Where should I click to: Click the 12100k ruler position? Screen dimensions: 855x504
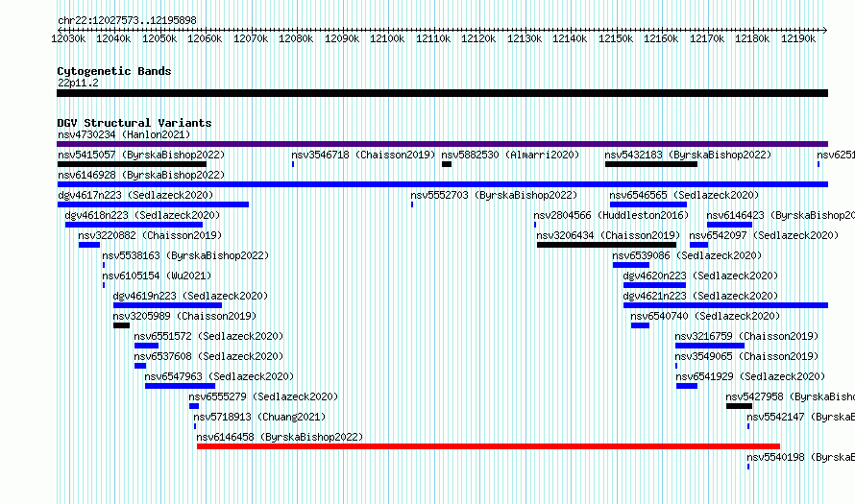387,38
